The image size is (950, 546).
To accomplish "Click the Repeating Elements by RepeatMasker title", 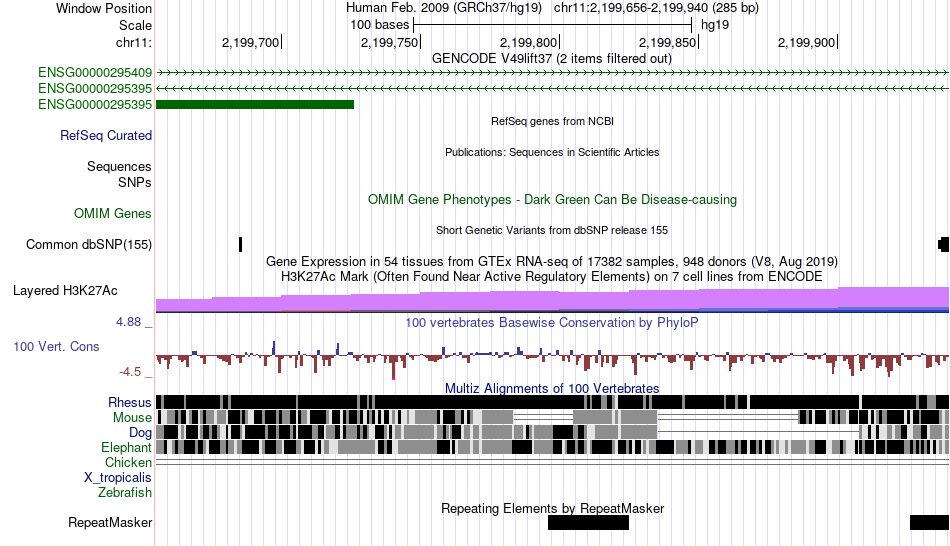I will 552,508.
